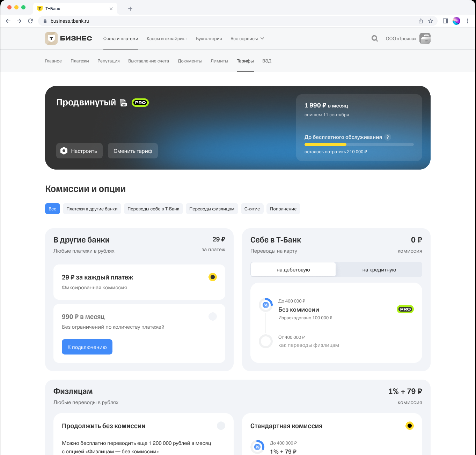This screenshot has width=476, height=455.
Task: Open a new browser tab
Action: (x=130, y=9)
